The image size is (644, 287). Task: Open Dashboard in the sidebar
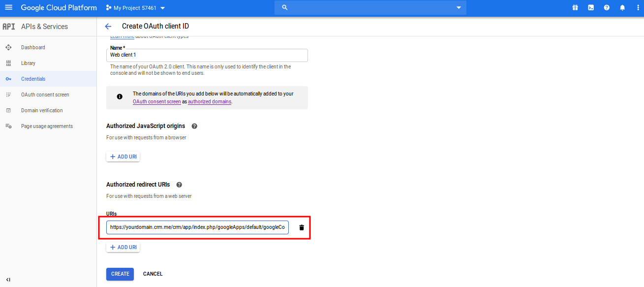[33, 47]
